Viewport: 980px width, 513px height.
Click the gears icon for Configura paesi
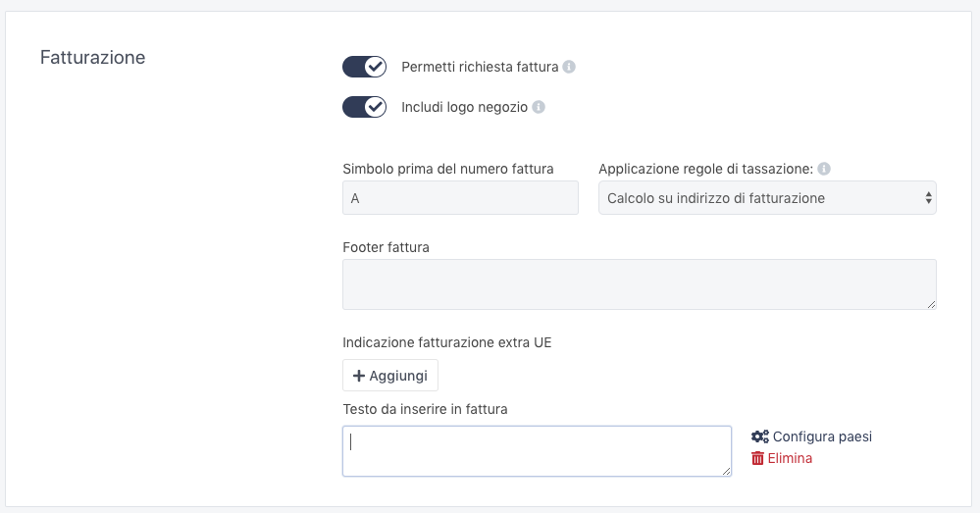[759, 436]
